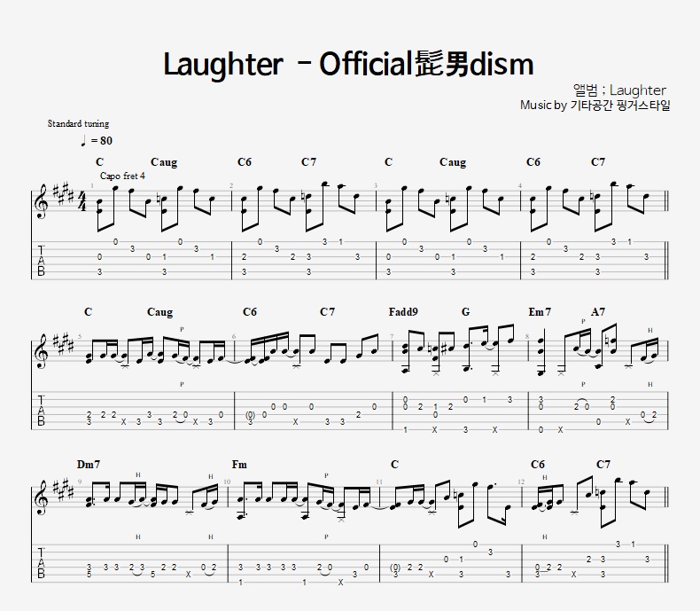The height and width of the screenshot is (611, 700).
Task: Select the C6 chord symbol above measure 2
Action: click(x=245, y=161)
